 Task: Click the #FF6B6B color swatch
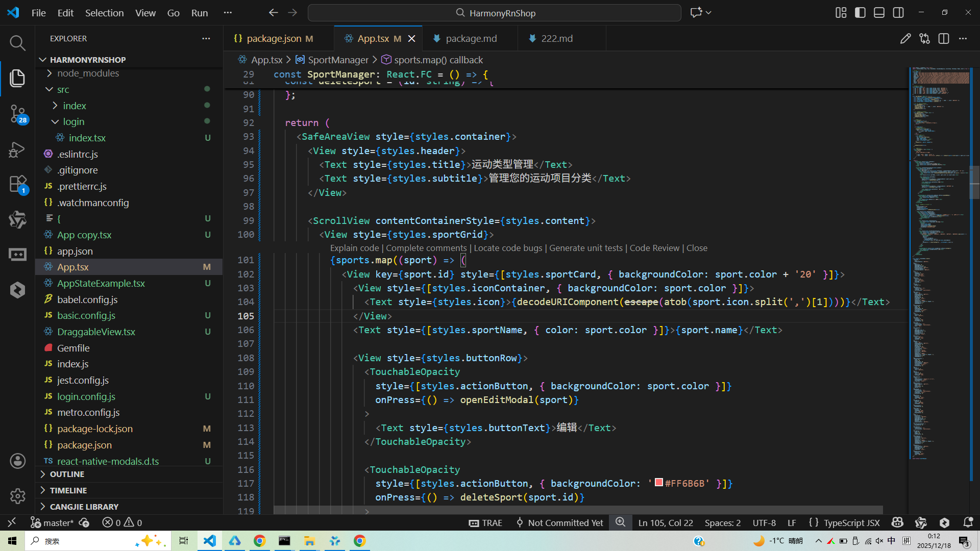tap(659, 483)
